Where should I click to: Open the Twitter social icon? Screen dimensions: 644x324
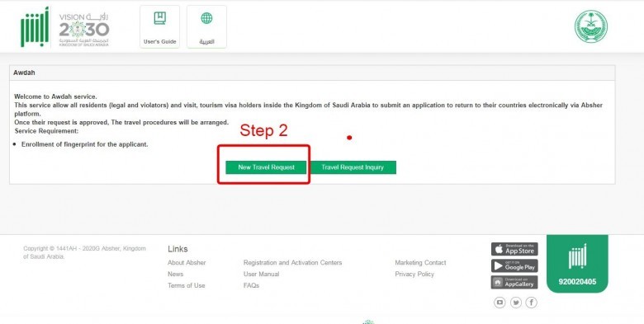(516, 303)
